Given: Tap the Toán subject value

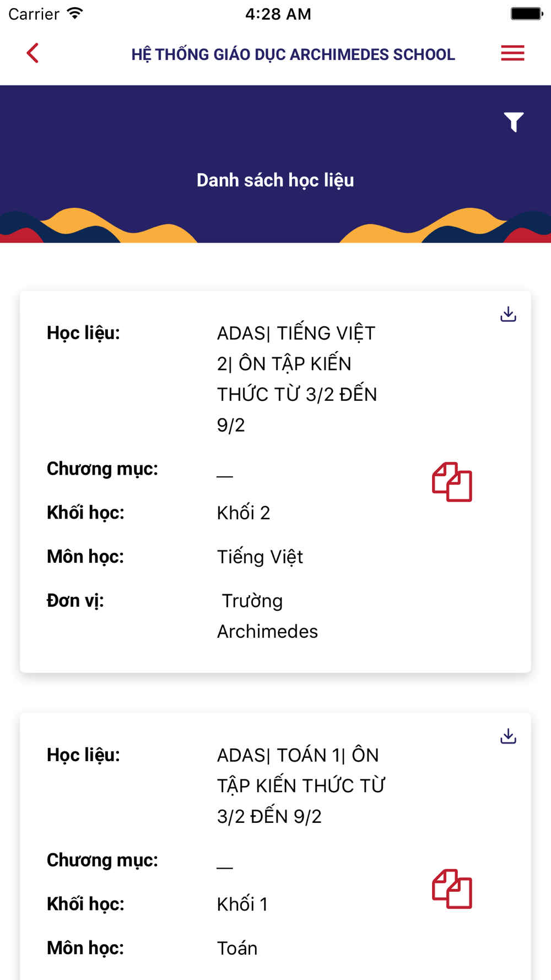Looking at the screenshot, I should pos(237,949).
